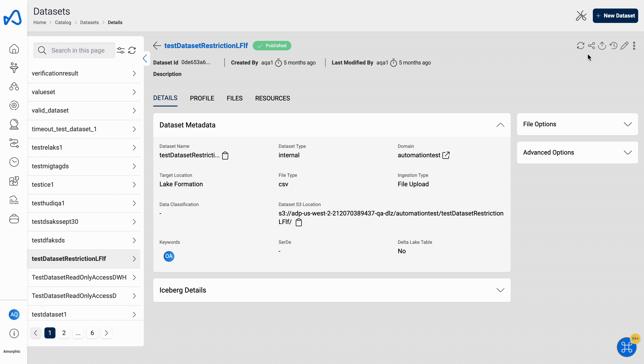This screenshot has height=364, width=644.
Task: Go back using the left arrow beside dataset title
Action: 157,46
